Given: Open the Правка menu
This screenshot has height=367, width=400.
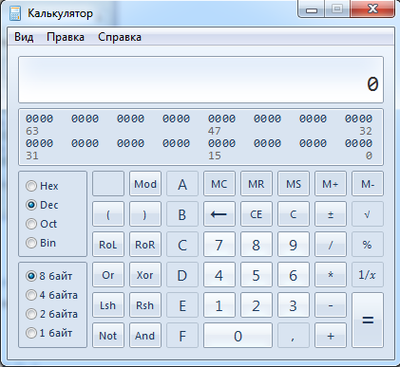Looking at the screenshot, I should [x=65, y=37].
